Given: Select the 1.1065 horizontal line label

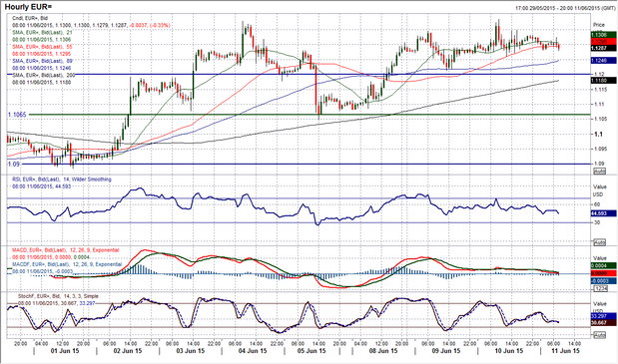Looking at the screenshot, I should point(17,115).
